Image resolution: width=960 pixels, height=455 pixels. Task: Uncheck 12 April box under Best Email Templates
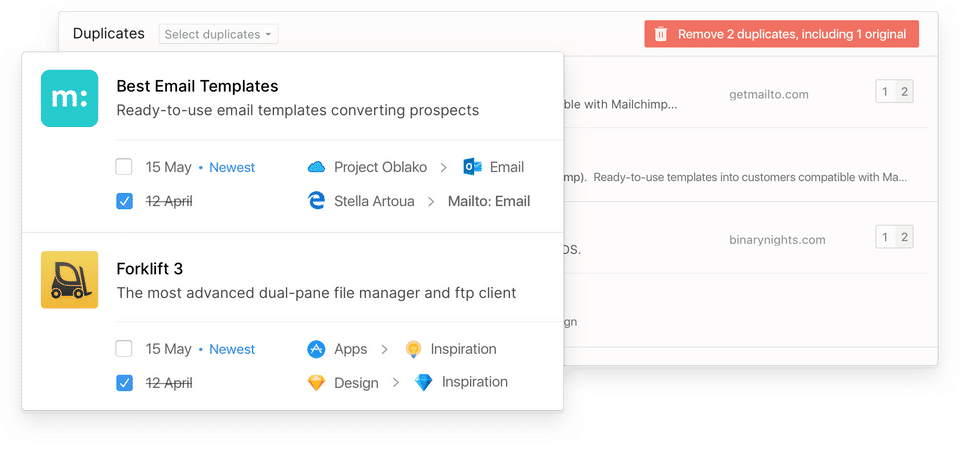[124, 201]
